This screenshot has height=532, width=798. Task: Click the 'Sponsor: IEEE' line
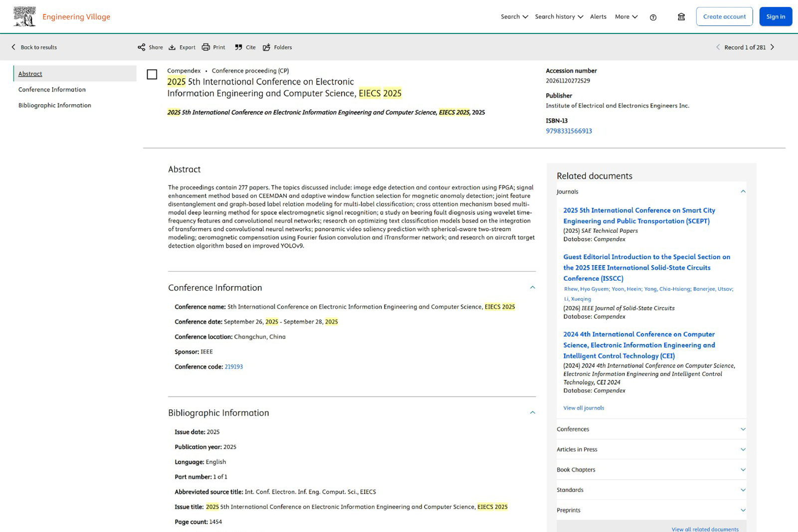click(x=194, y=352)
